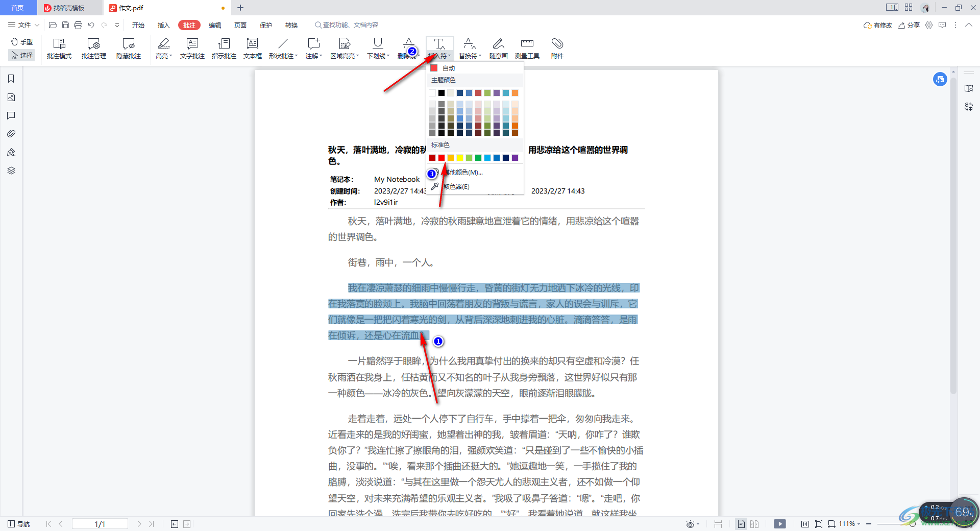Switch to the Insert (插入) tab
980x531 pixels.
163,25
